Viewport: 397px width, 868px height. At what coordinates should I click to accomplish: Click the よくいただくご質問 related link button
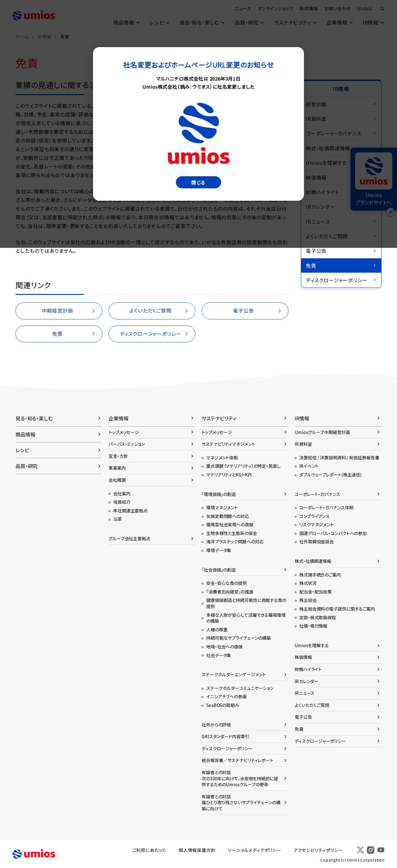click(x=152, y=311)
